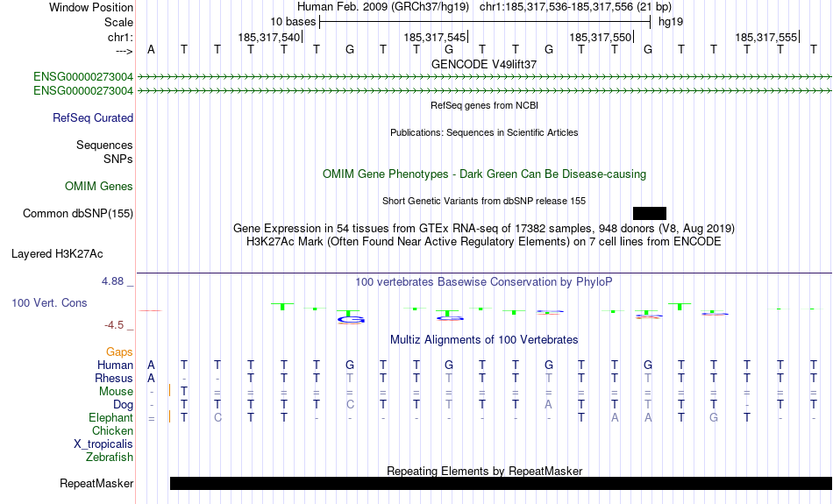The width and height of the screenshot is (833, 504).
Task: Open the Layered H3K27Ac track label
Action: coord(57,254)
